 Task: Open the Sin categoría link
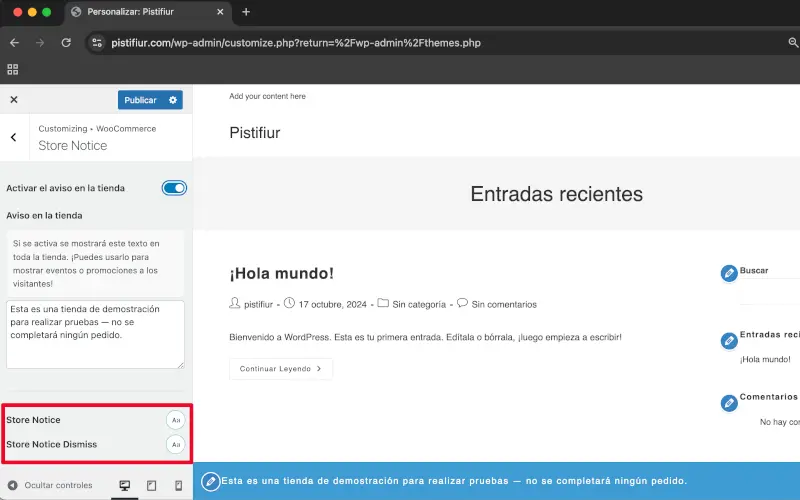click(x=419, y=305)
